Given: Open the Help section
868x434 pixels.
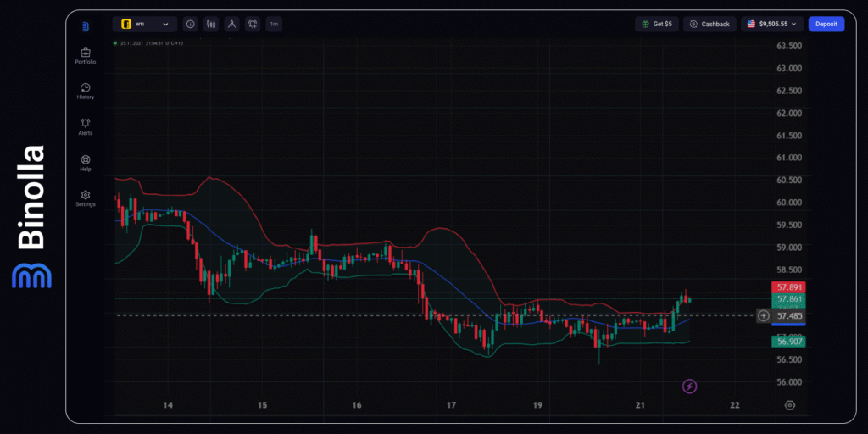Looking at the screenshot, I should (x=85, y=163).
